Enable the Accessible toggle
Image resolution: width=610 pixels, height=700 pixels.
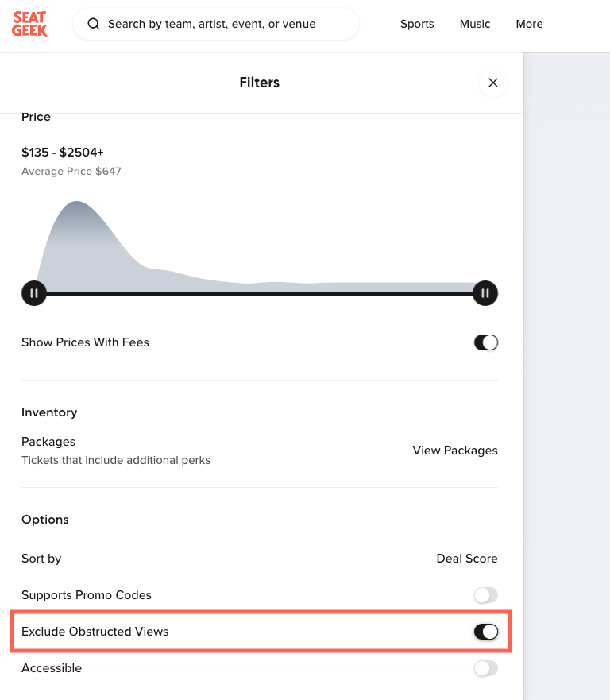485,668
